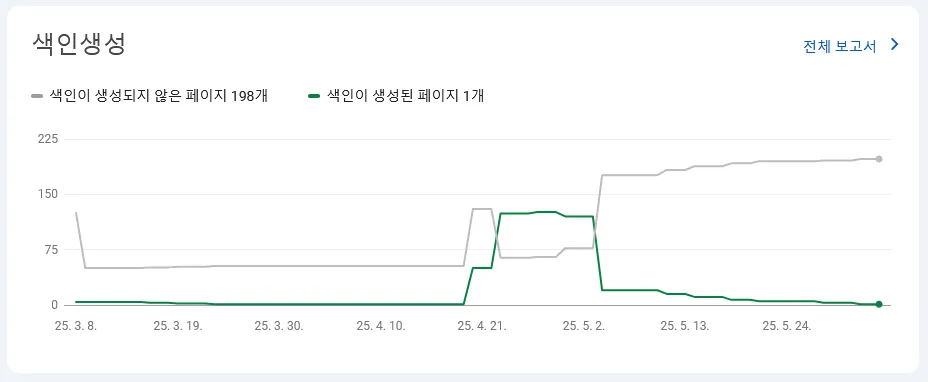Click the 25. 3. 8. date label
Screen dimensions: 928x382
click(x=76, y=326)
